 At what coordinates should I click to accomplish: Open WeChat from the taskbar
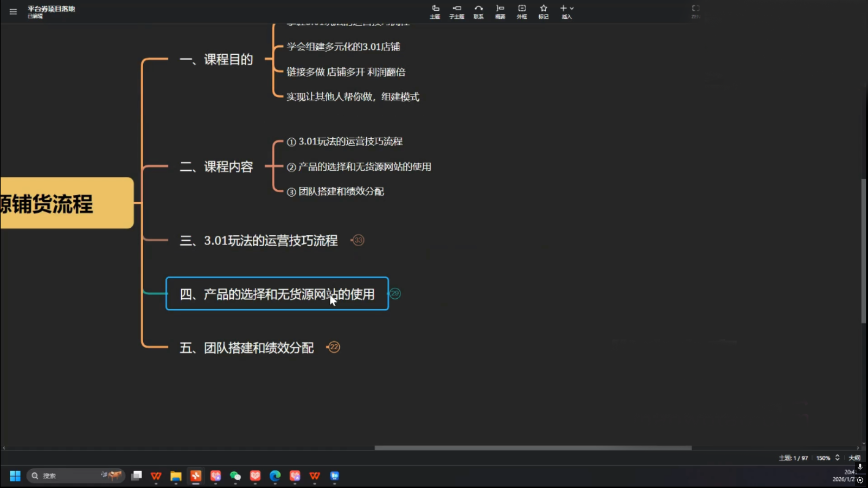(x=235, y=476)
